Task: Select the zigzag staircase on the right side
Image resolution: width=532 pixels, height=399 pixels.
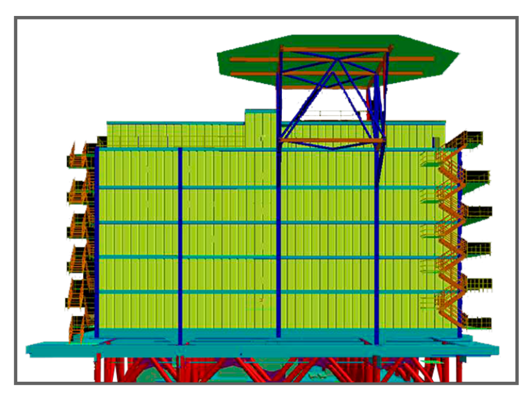Action: [x=450, y=229]
